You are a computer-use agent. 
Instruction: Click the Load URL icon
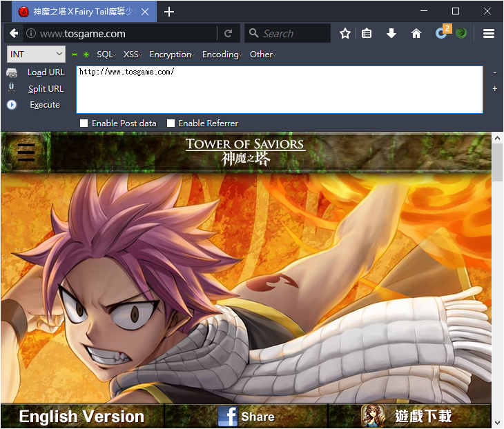12,73
